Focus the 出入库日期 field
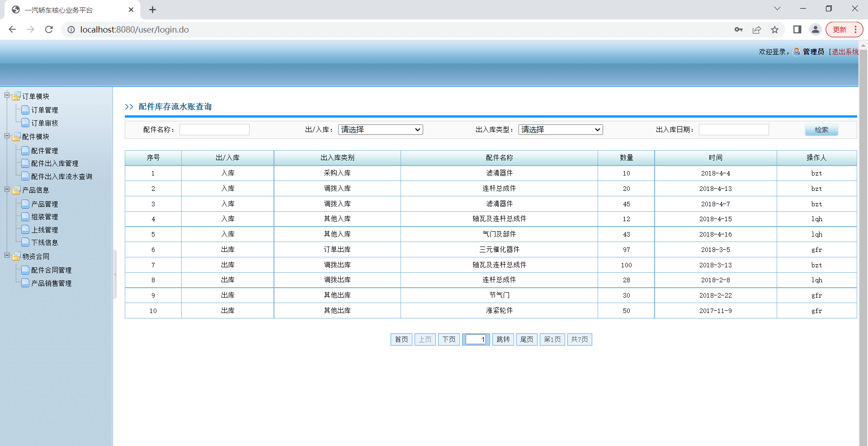Image resolution: width=868 pixels, height=446 pixels. (734, 129)
